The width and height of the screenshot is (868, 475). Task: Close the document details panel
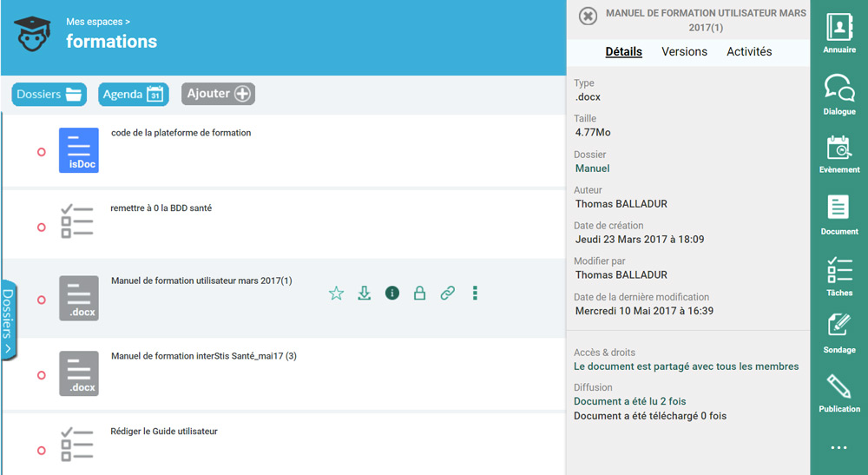[588, 16]
